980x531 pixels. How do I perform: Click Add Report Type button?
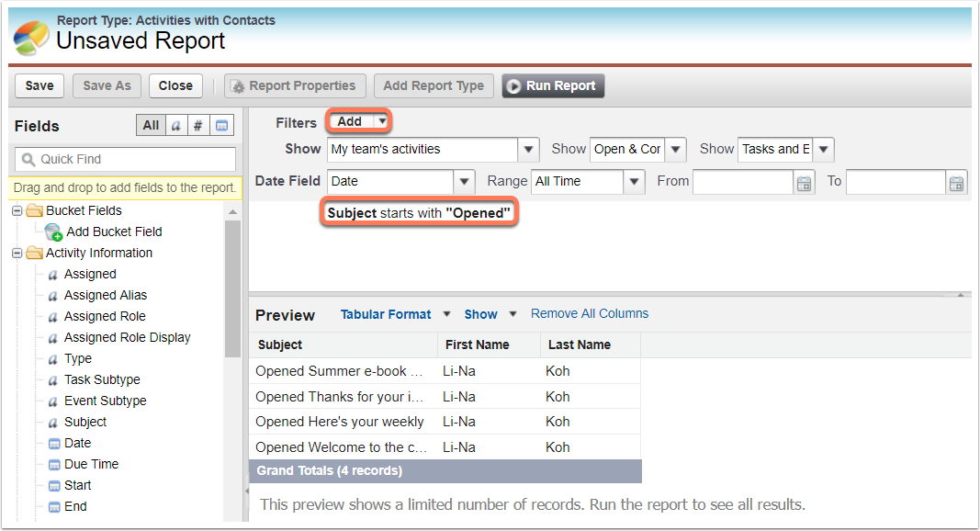434,85
